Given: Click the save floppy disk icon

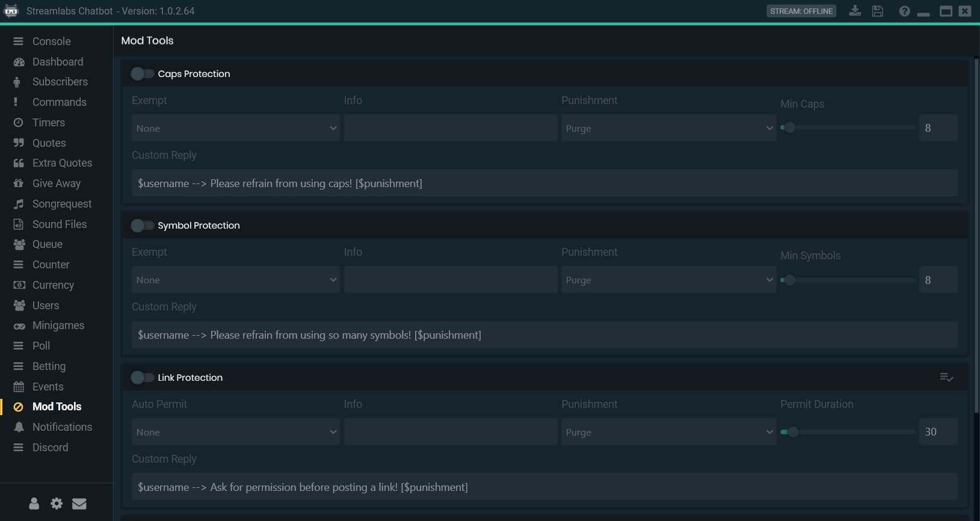Looking at the screenshot, I should pos(878,11).
